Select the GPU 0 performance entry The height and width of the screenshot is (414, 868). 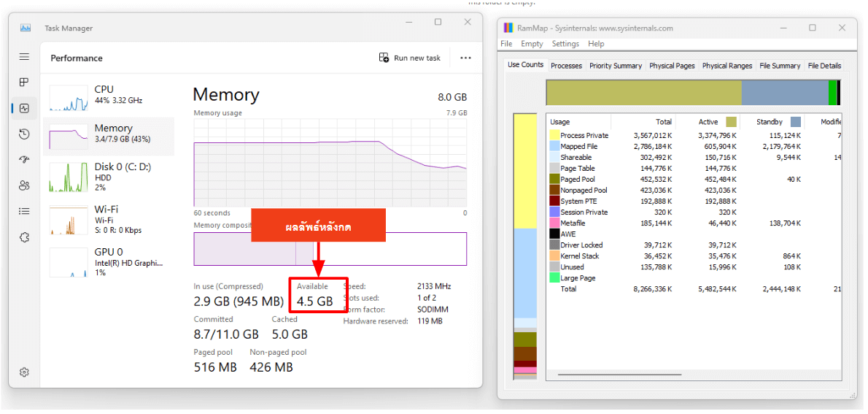pyautogui.click(x=108, y=261)
